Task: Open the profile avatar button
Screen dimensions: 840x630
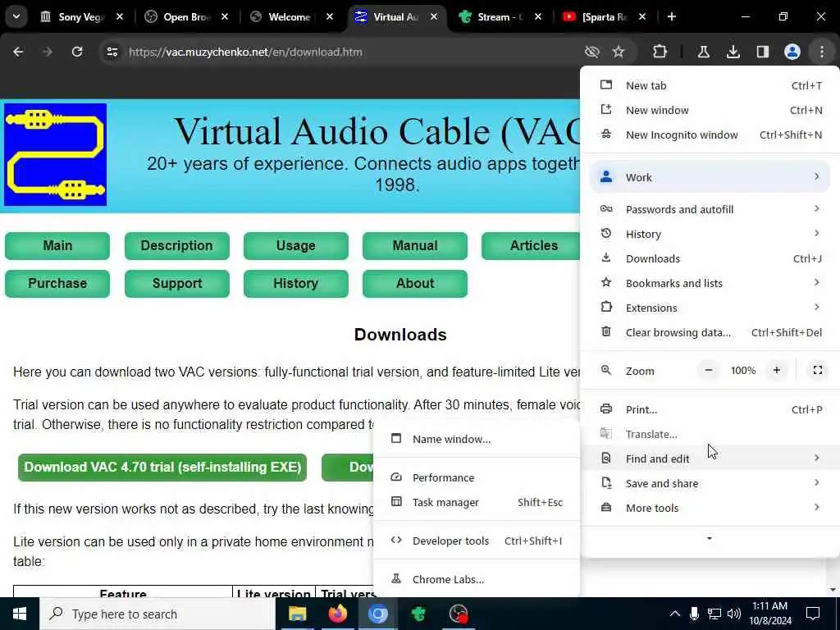Action: 792,52
